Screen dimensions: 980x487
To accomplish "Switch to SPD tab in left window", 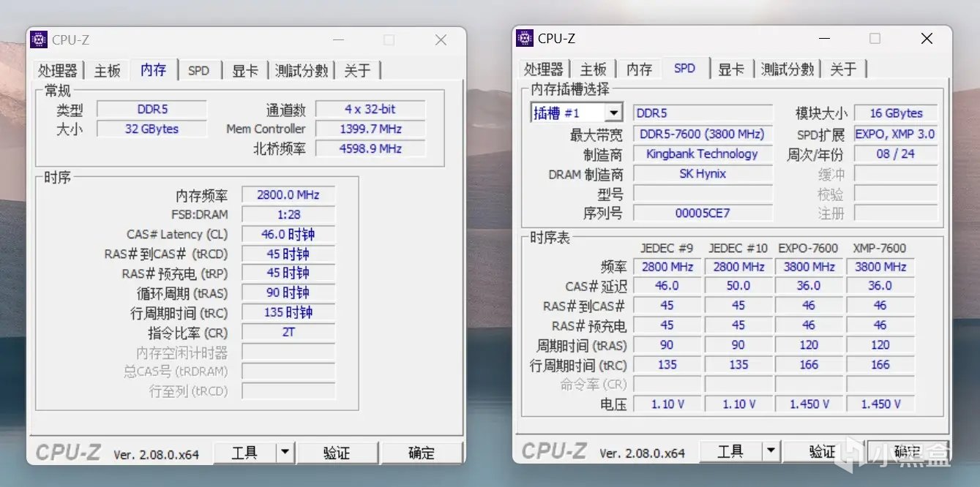I will (x=198, y=71).
